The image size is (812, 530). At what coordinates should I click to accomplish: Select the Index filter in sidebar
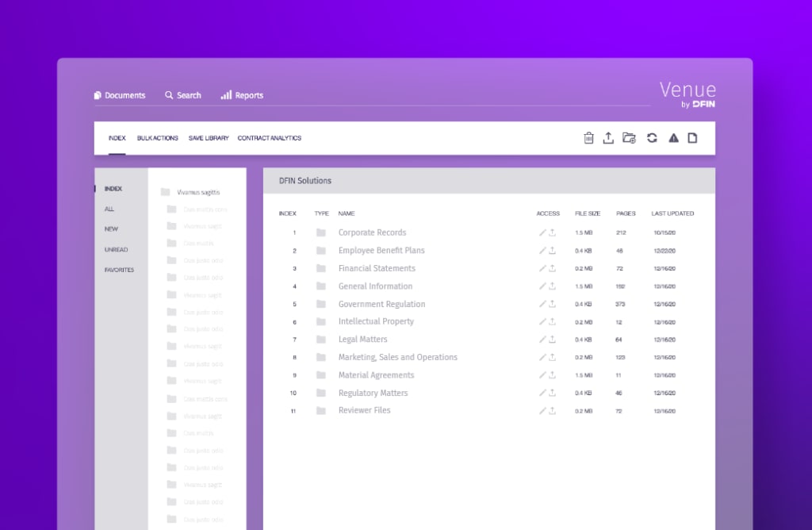point(113,189)
